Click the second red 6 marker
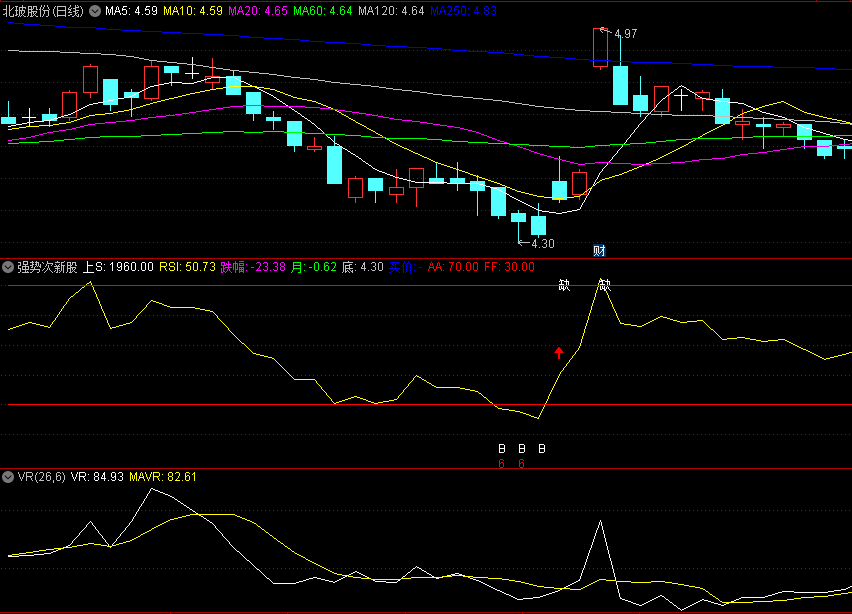852x614 pixels. pos(522,463)
